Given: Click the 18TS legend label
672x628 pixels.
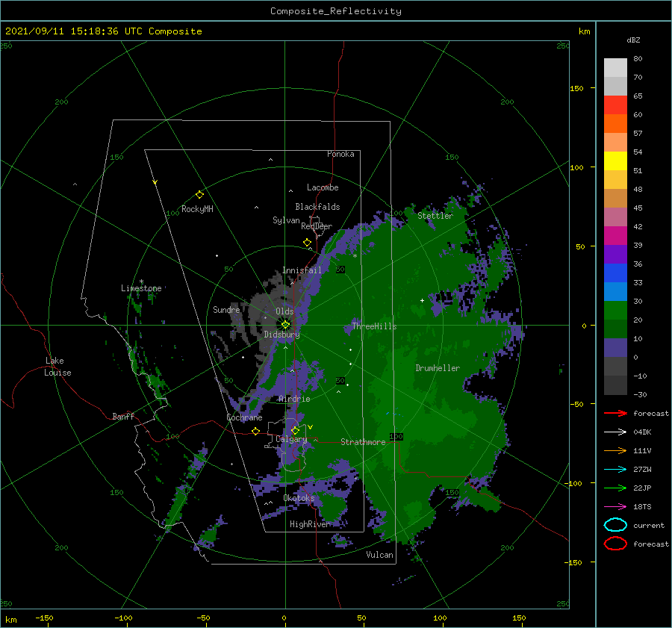Looking at the screenshot, I should pyautogui.click(x=642, y=507).
